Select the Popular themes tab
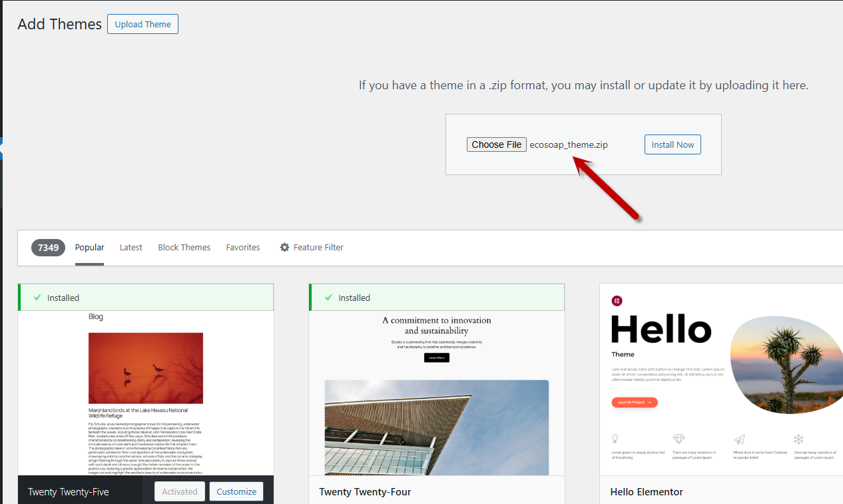The width and height of the screenshot is (843, 504). click(89, 247)
